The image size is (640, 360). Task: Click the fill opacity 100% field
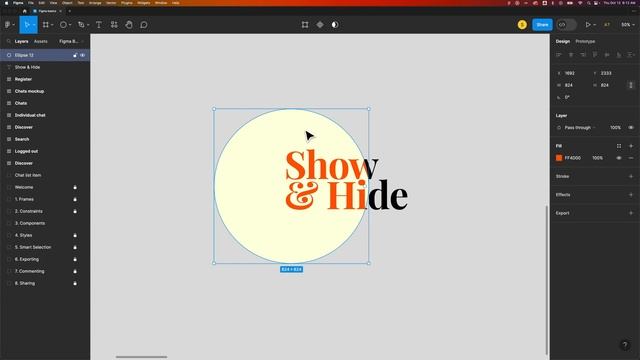tap(598, 158)
